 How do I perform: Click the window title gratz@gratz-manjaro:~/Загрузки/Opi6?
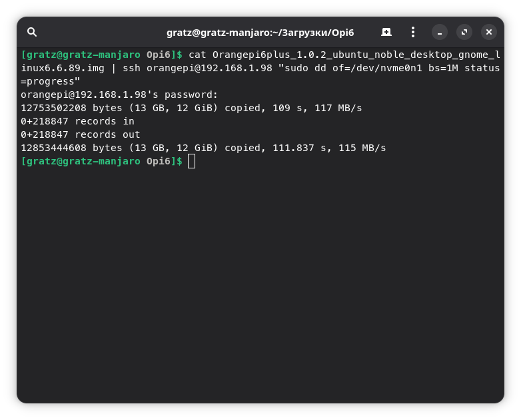coord(260,33)
